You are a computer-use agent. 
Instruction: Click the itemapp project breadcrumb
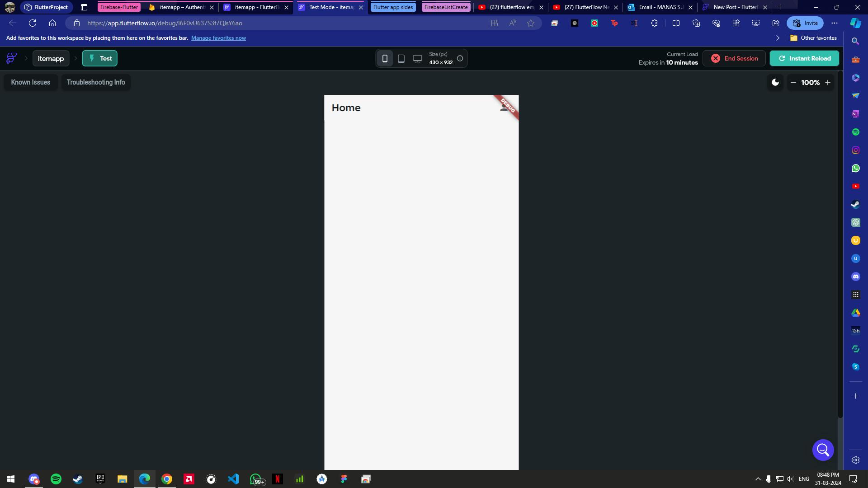51,58
